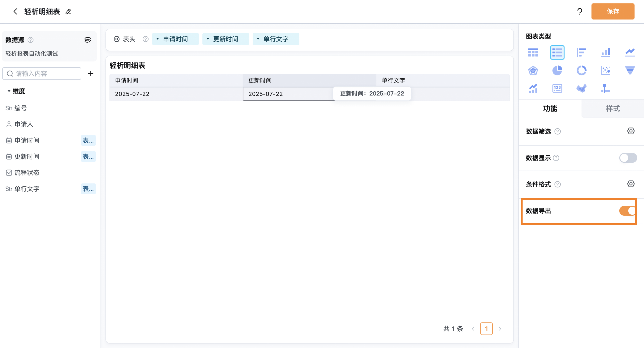Show help tooltip for 条件格式
The image size is (644, 362).
[x=557, y=184]
